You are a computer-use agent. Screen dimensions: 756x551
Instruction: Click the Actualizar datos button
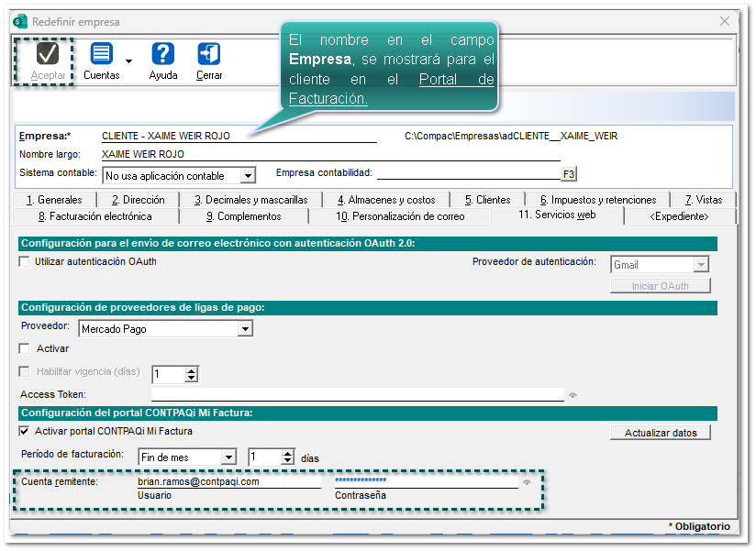click(x=660, y=433)
